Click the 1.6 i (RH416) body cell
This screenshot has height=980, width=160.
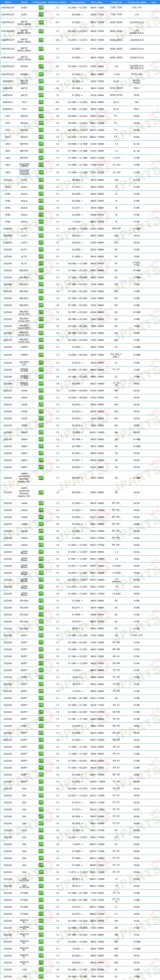(x=116, y=580)
